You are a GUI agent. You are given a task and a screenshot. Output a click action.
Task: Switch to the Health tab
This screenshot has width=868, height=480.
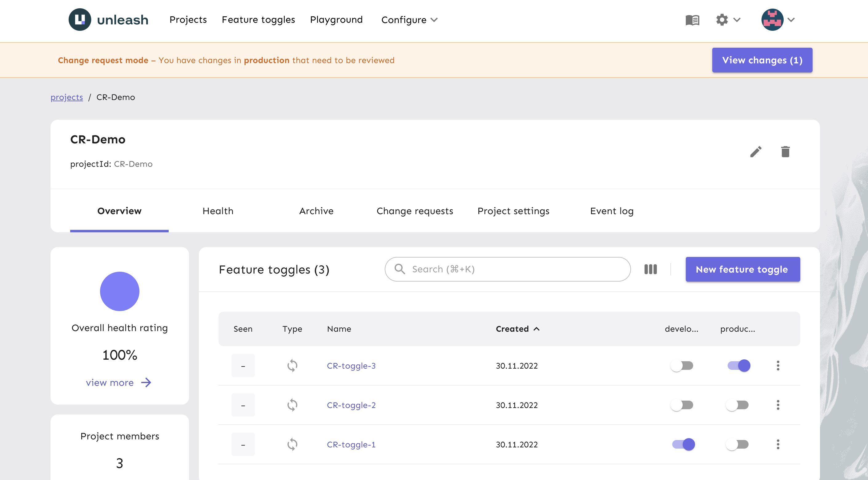218,210
